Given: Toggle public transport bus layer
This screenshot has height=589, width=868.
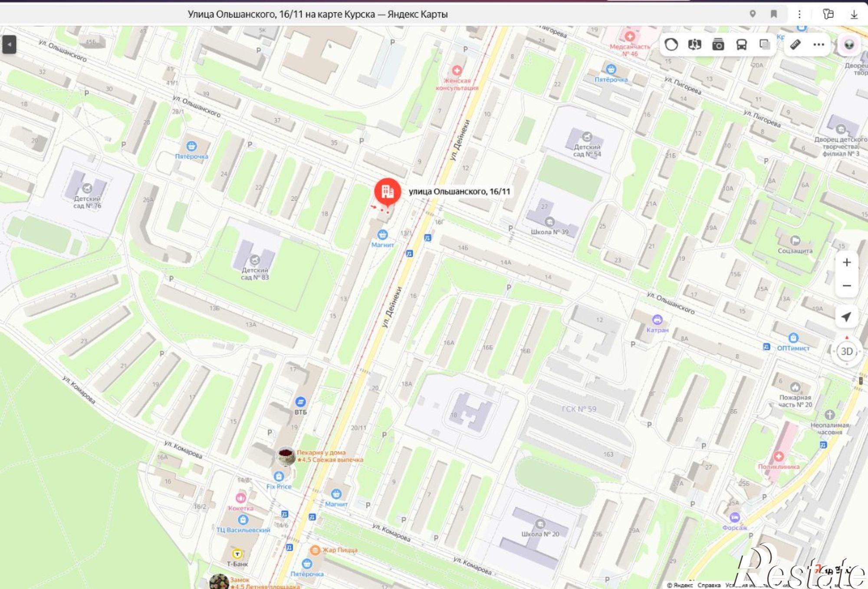Looking at the screenshot, I should [741, 45].
